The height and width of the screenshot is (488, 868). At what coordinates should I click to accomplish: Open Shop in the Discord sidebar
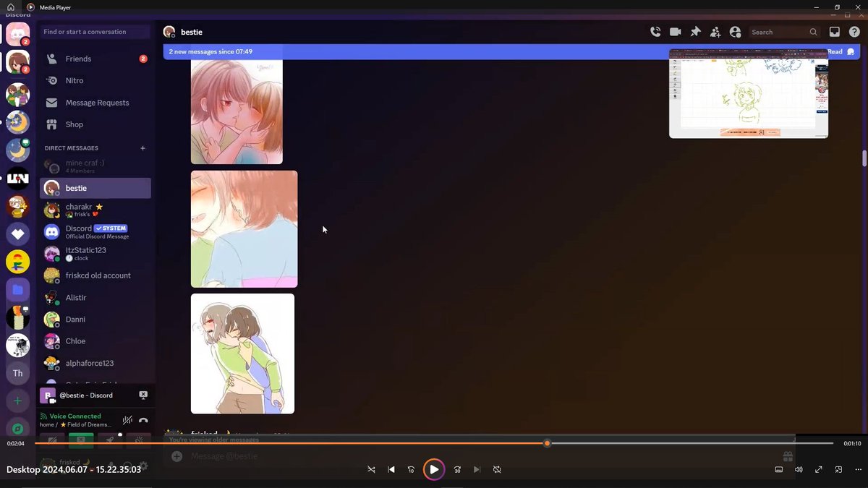tap(95, 124)
